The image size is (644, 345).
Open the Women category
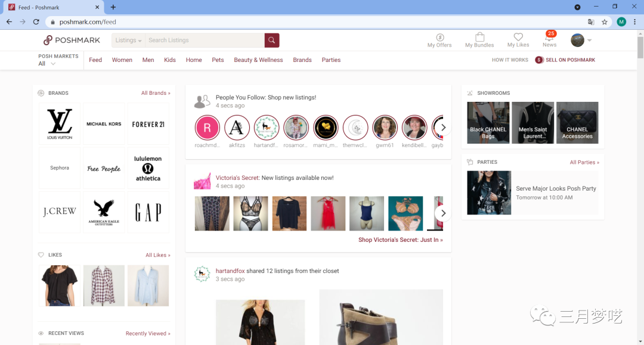(x=122, y=60)
